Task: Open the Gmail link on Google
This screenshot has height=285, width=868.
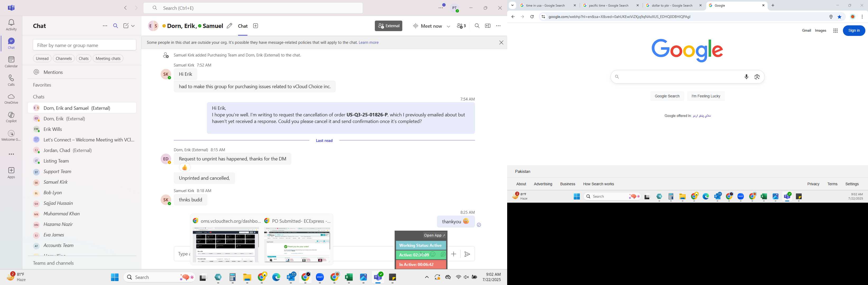Action: 806,31
